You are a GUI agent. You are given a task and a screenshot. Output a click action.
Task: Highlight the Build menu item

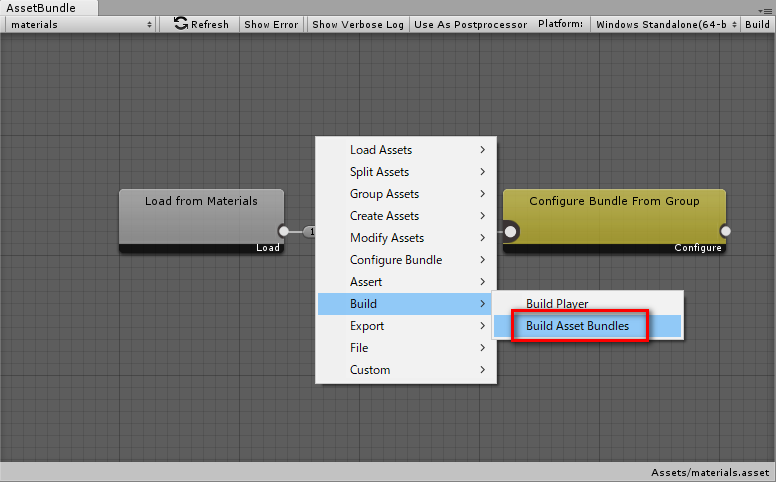406,304
